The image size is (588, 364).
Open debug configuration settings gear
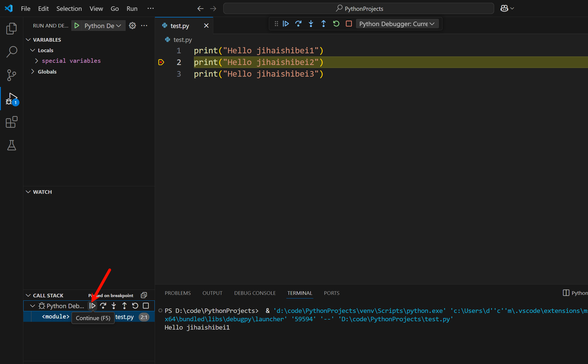(x=132, y=25)
